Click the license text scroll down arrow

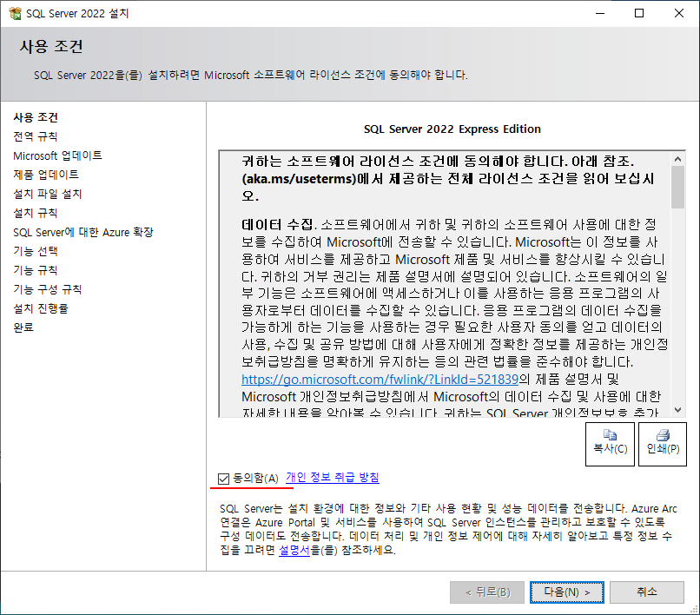tap(677, 410)
